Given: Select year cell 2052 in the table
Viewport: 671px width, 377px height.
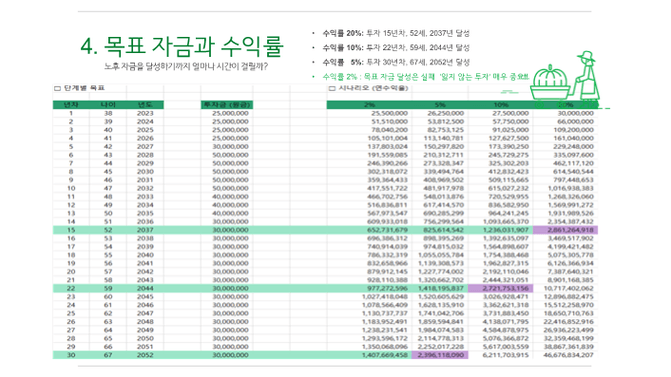Looking at the screenshot, I should [x=145, y=355].
